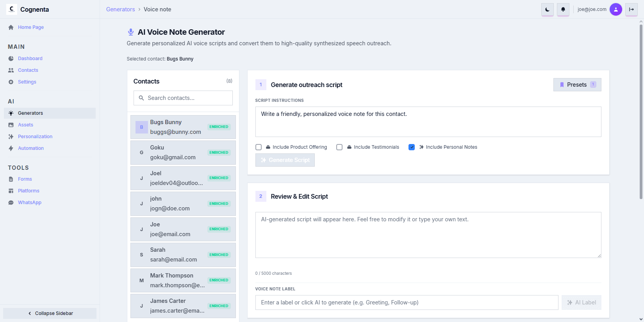Viewport: 644px width, 322px height.
Task: Click the Dashboard pie chart icon
Action: pyautogui.click(x=11, y=59)
